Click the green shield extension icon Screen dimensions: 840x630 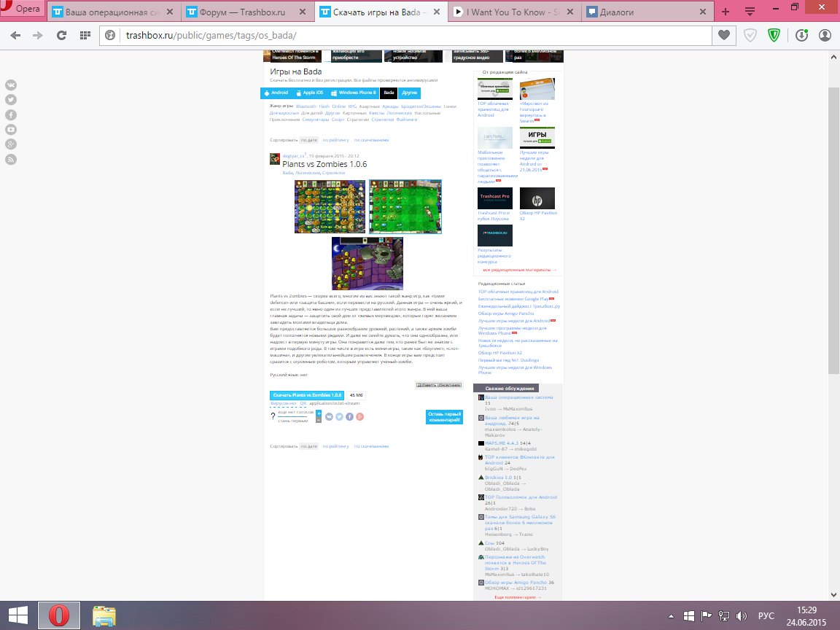click(774, 35)
